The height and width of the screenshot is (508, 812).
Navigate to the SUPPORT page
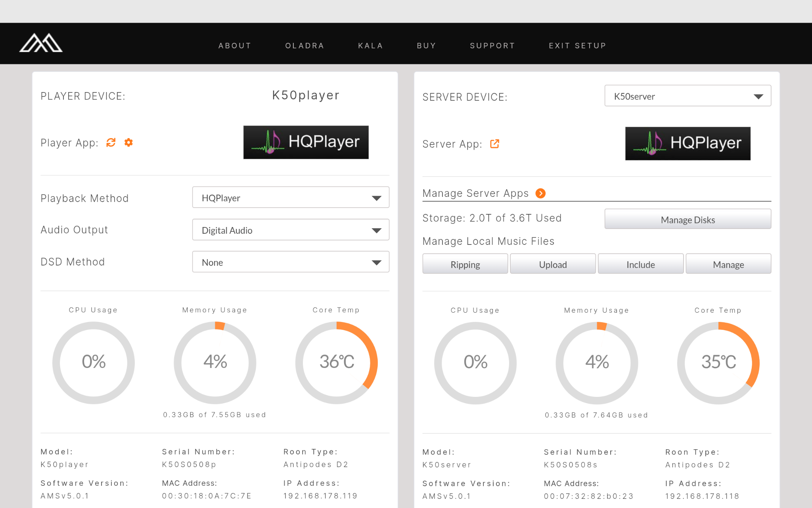(492, 46)
